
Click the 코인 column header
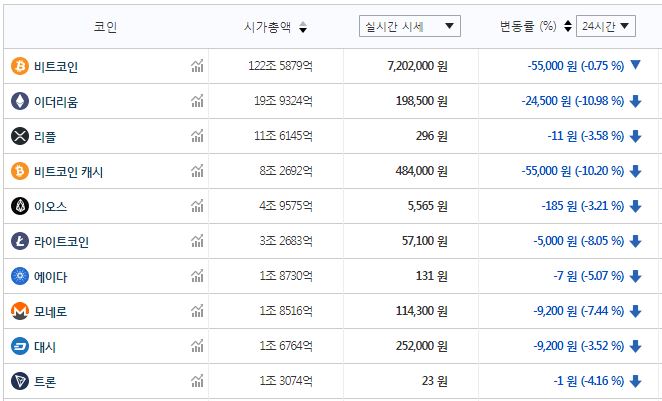(105, 27)
